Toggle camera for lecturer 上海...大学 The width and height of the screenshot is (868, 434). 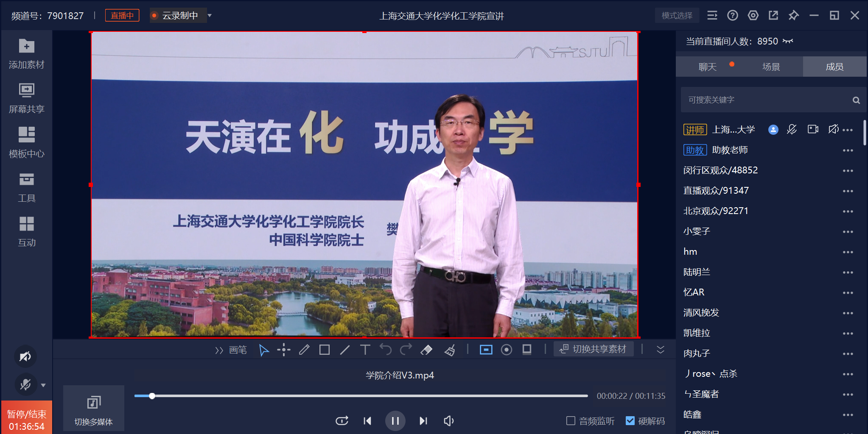tap(813, 130)
